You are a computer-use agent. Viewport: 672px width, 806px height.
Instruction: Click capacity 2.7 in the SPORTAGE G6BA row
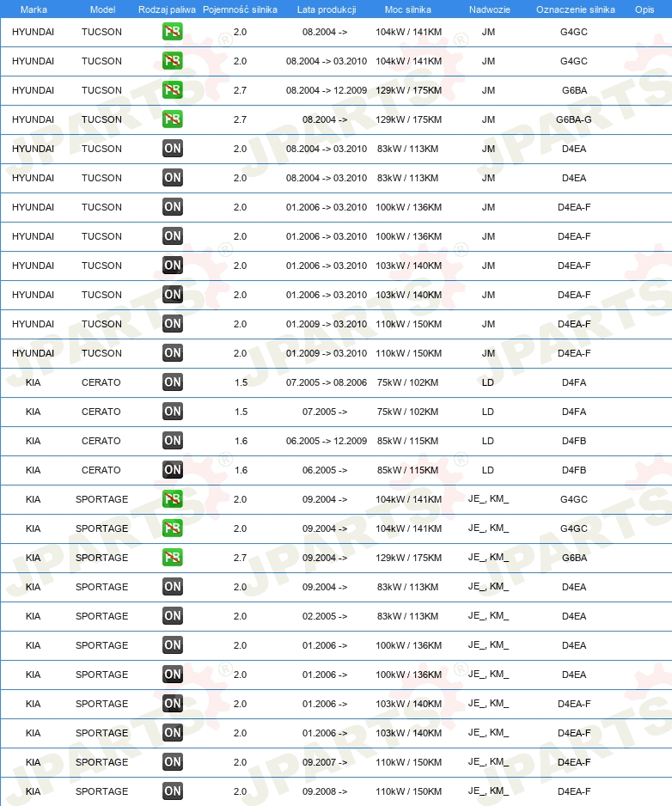(x=240, y=558)
